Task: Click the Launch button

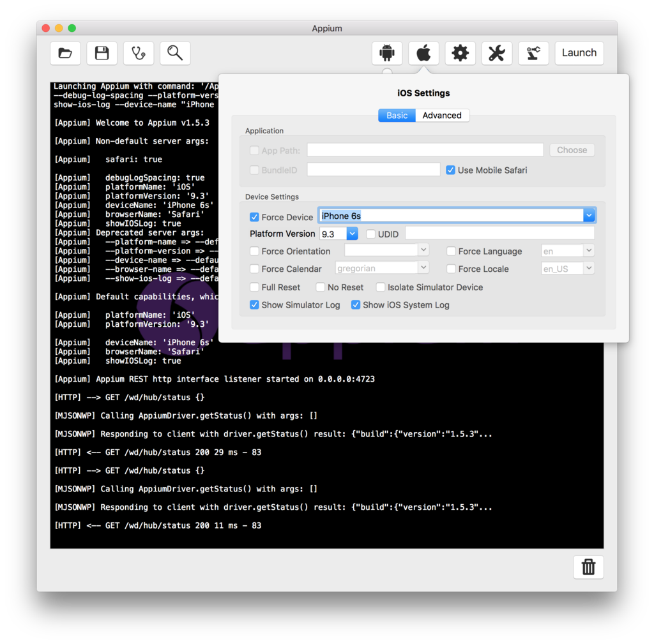Action: point(579,53)
